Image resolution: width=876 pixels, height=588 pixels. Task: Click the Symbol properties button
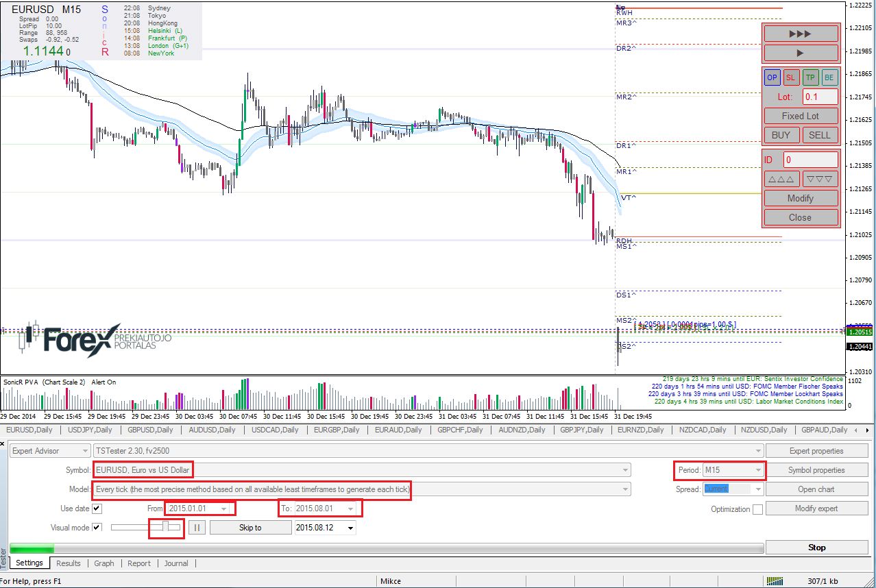(816, 470)
